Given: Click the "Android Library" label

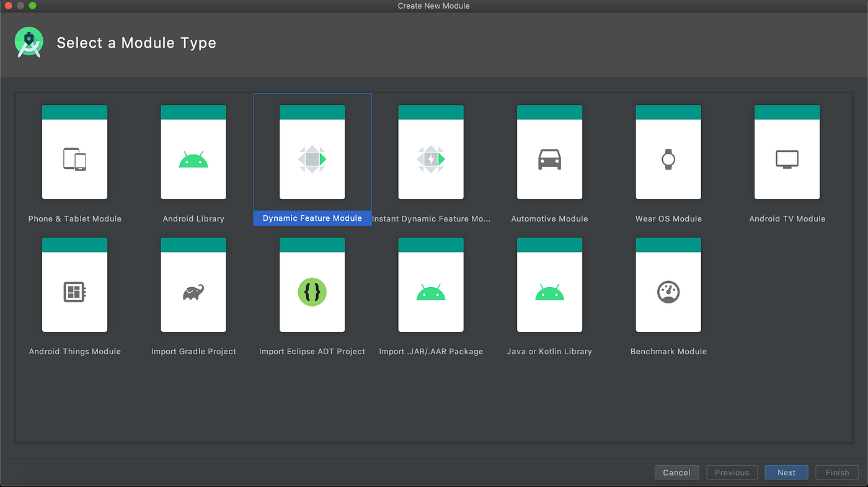Looking at the screenshot, I should coord(193,218).
